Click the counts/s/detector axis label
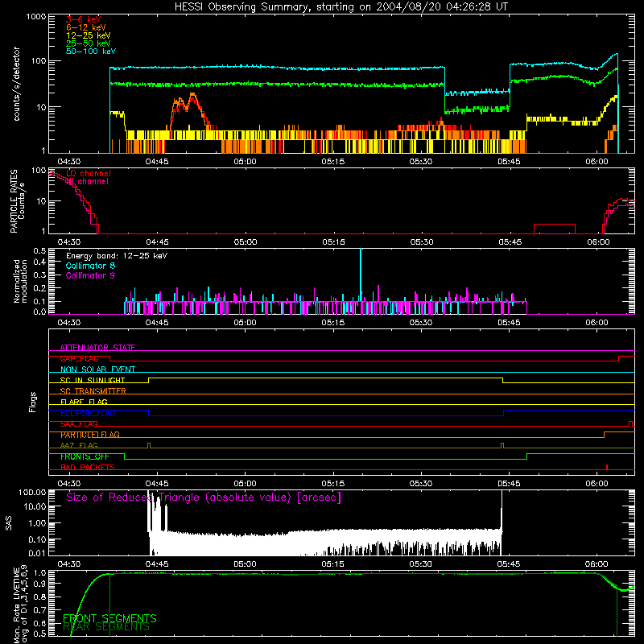 point(17,84)
